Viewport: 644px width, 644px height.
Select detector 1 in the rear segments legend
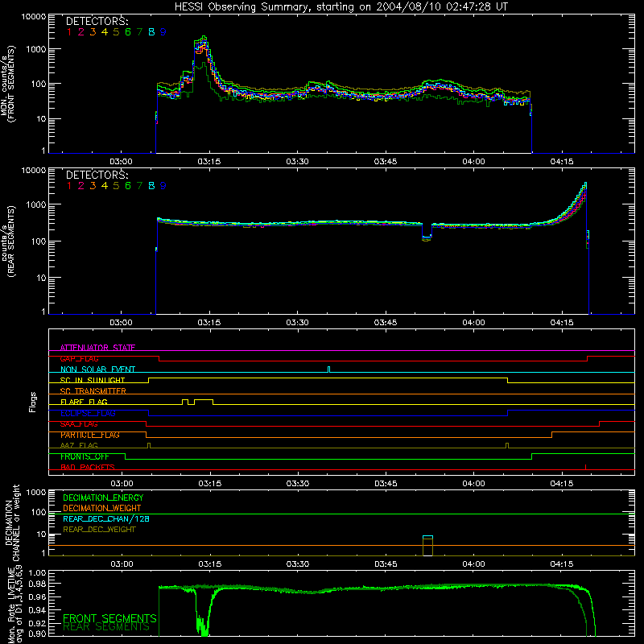click(69, 186)
